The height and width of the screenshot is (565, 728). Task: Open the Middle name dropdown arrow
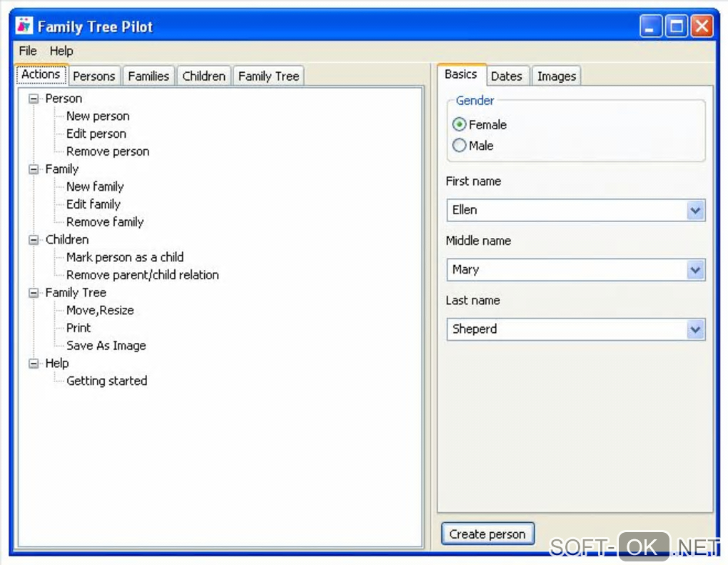point(695,270)
